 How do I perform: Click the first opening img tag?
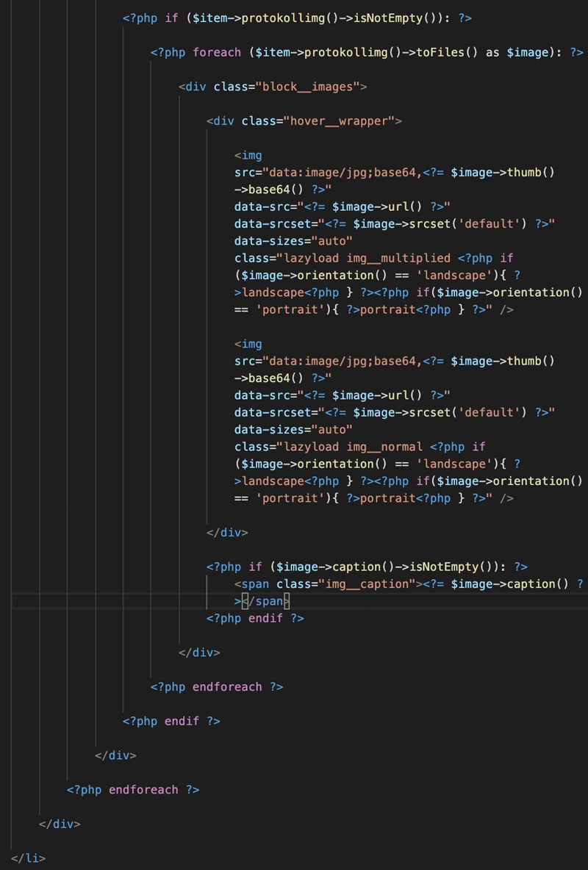(248, 155)
